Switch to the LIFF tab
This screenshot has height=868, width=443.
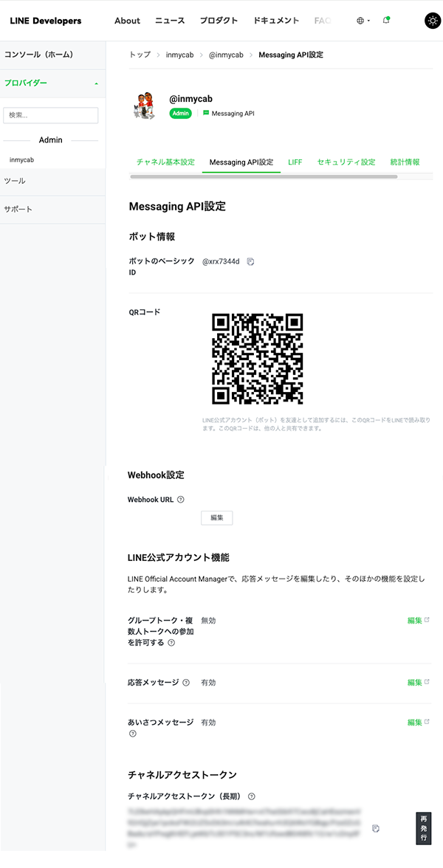point(295,162)
